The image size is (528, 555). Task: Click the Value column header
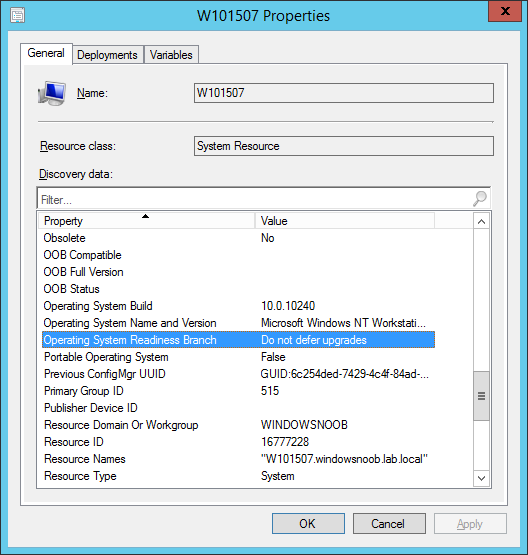[x=344, y=221]
